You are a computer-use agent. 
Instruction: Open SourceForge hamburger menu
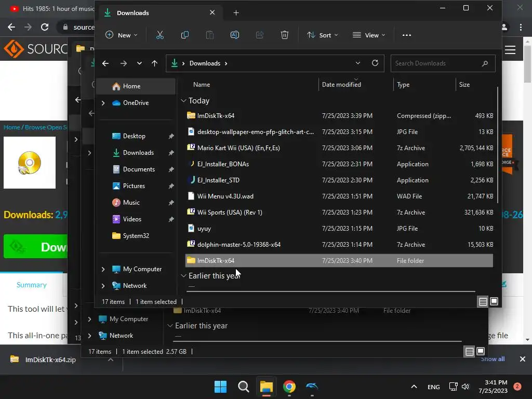[x=510, y=50]
